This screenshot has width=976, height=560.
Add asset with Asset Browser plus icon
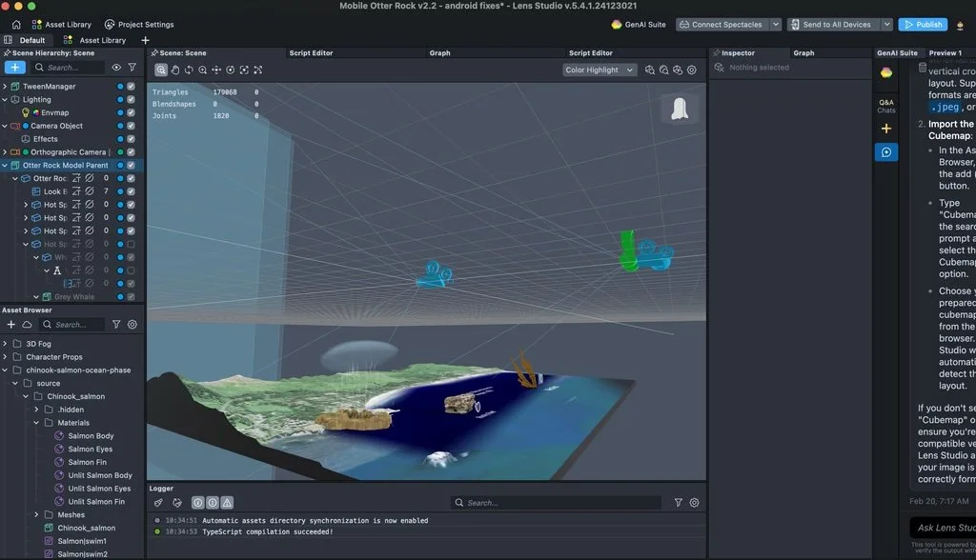(x=11, y=324)
